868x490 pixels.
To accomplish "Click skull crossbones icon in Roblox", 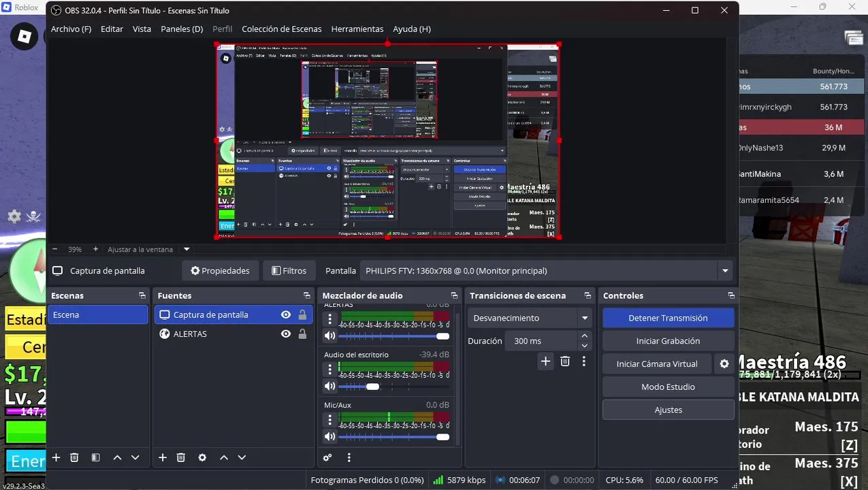I will tap(34, 216).
